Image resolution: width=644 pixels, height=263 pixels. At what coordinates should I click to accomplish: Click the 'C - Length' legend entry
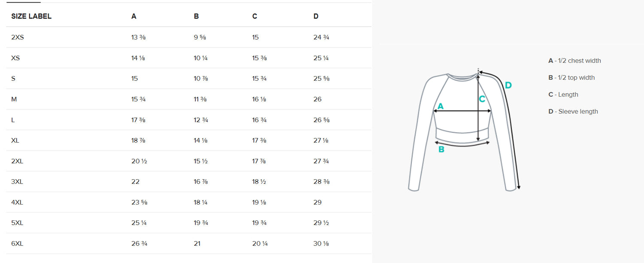[563, 95]
